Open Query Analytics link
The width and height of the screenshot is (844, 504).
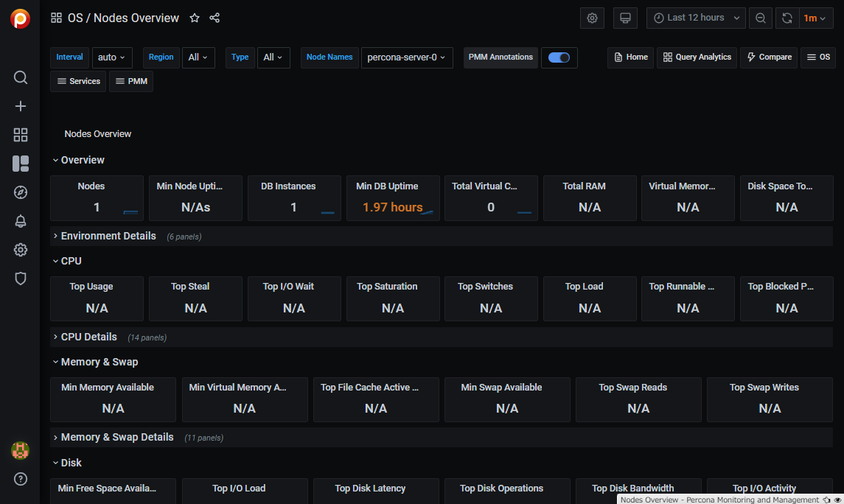click(697, 57)
